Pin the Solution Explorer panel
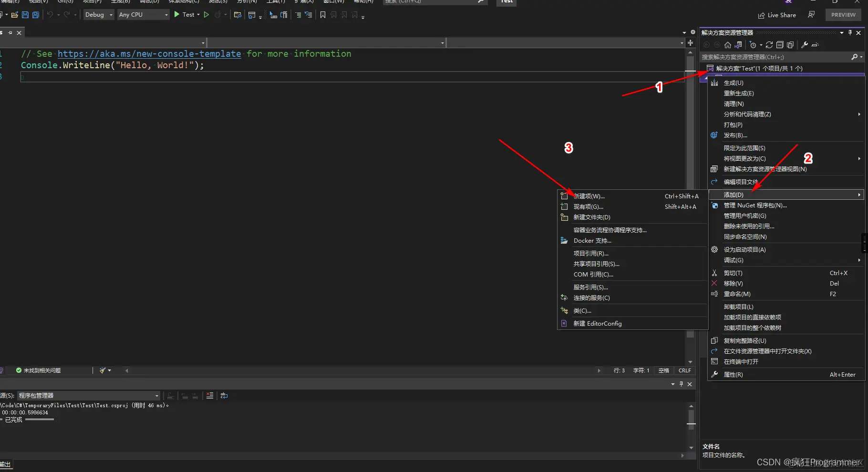Screen dimensions: 868x472 [x=850, y=32]
